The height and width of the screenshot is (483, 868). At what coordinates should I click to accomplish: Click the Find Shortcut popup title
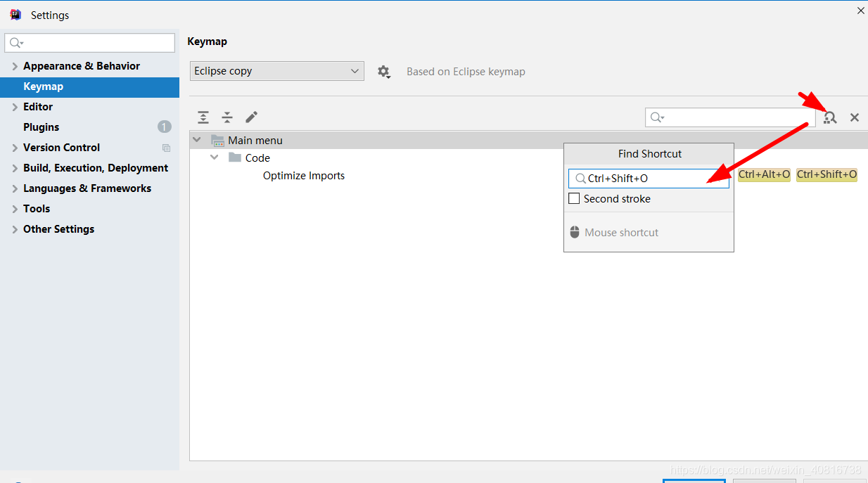[650, 154]
